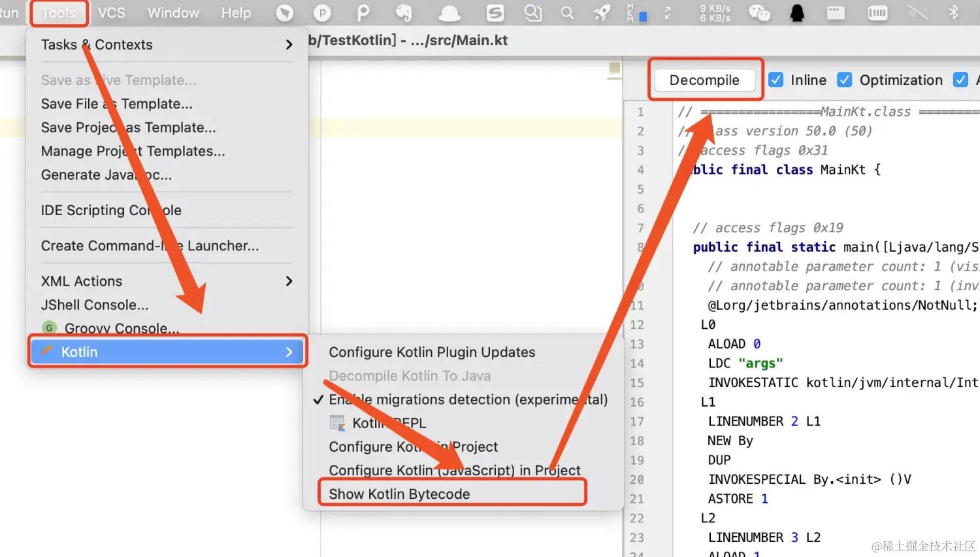Expand the Tasks & Contexts submenu arrow
The width and height of the screenshot is (980, 557).
(x=289, y=44)
